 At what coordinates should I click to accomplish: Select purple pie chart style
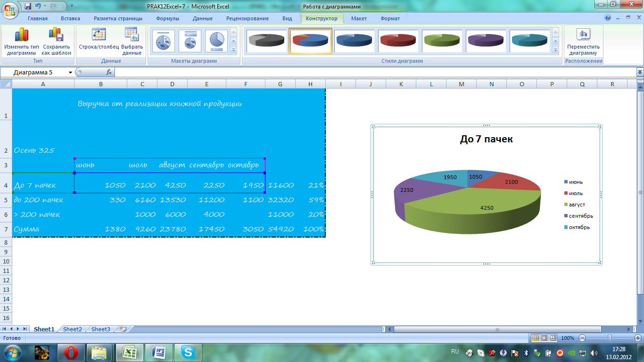[x=486, y=41]
